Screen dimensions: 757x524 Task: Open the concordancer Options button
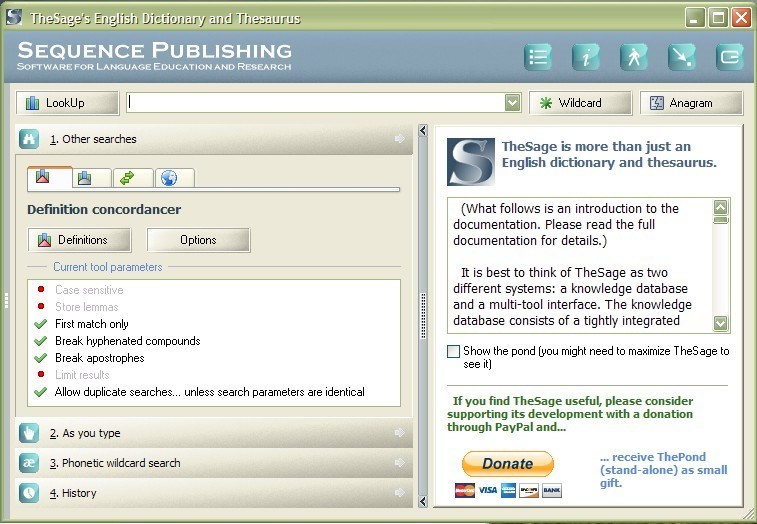point(198,240)
